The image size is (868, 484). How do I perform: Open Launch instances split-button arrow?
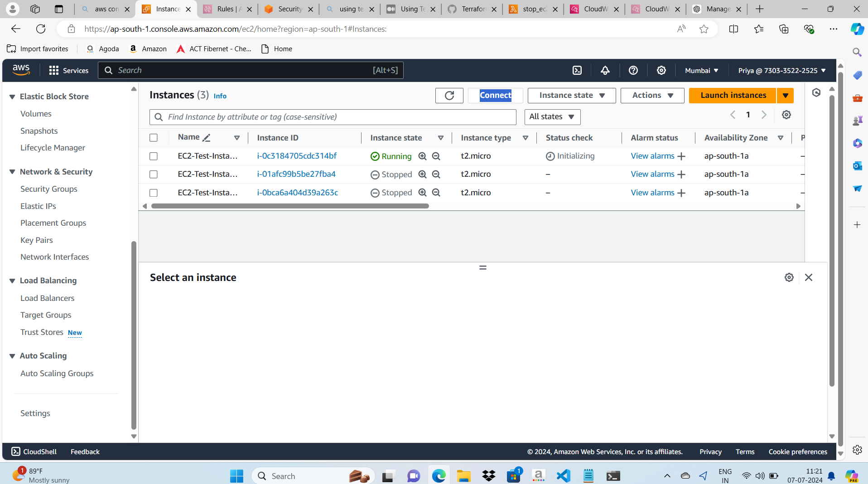pos(786,95)
